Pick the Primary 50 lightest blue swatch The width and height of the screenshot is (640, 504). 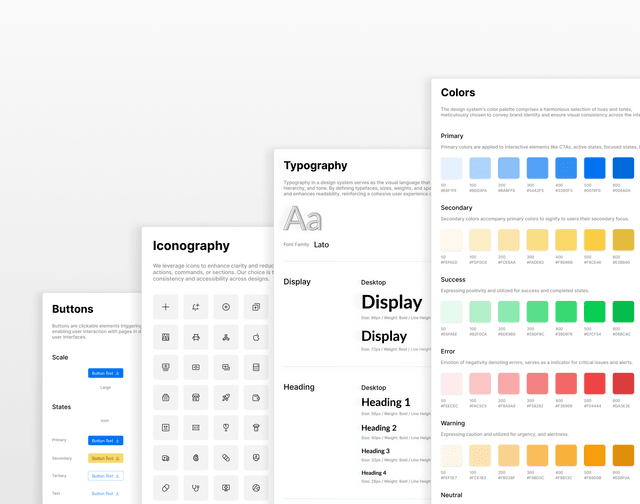pos(452,168)
